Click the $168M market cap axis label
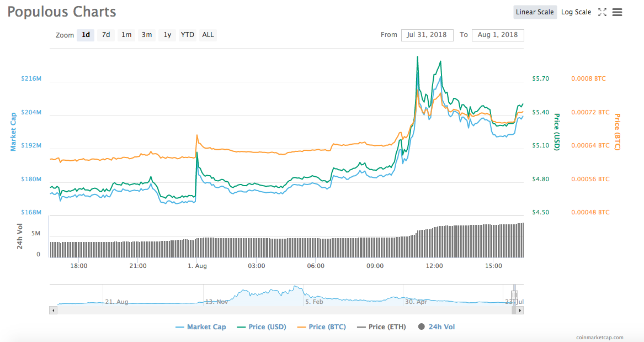 (31, 213)
